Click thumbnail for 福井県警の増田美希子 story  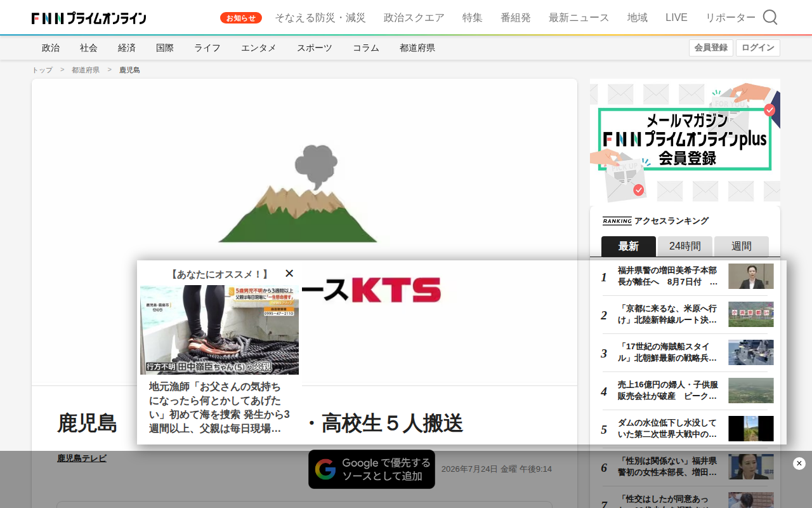751,276
